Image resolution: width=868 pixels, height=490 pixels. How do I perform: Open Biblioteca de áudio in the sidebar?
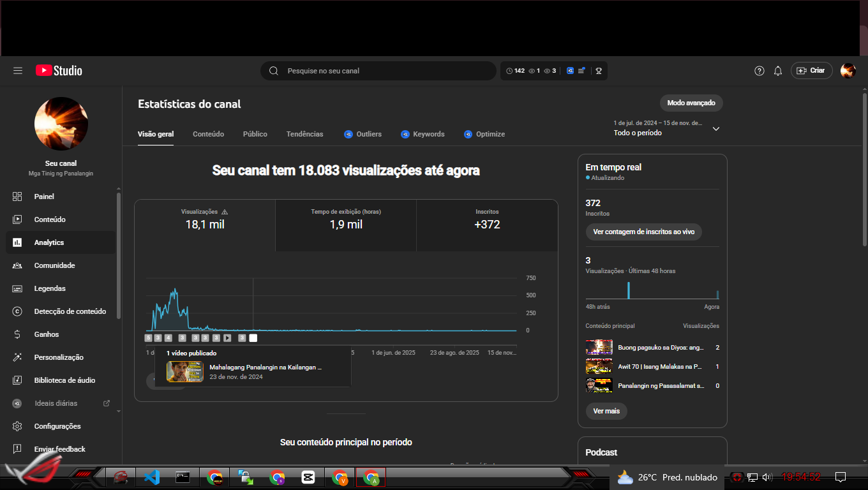64,380
